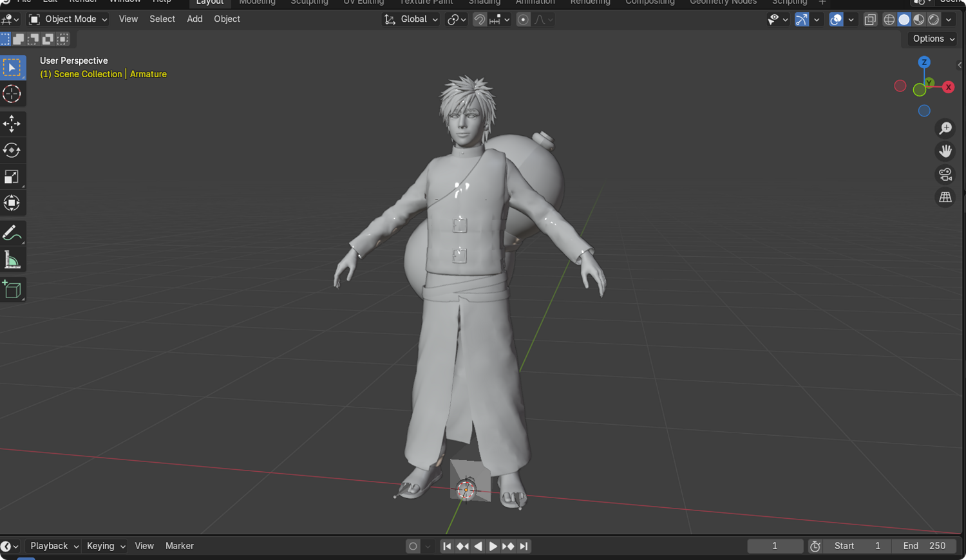Play the animation forward
The image size is (966, 560).
[x=493, y=546]
